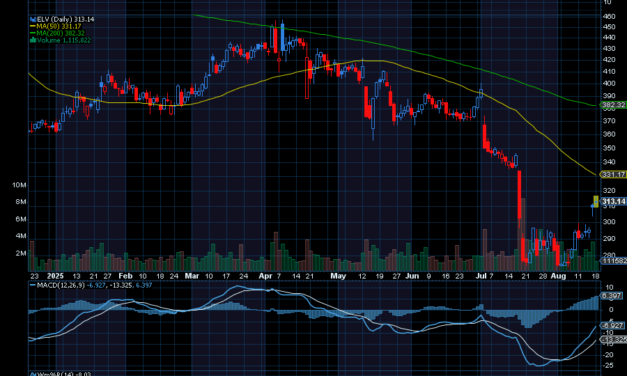Click the 10M volume axis label
This screenshot has width=627, height=376.
[x=19, y=185]
